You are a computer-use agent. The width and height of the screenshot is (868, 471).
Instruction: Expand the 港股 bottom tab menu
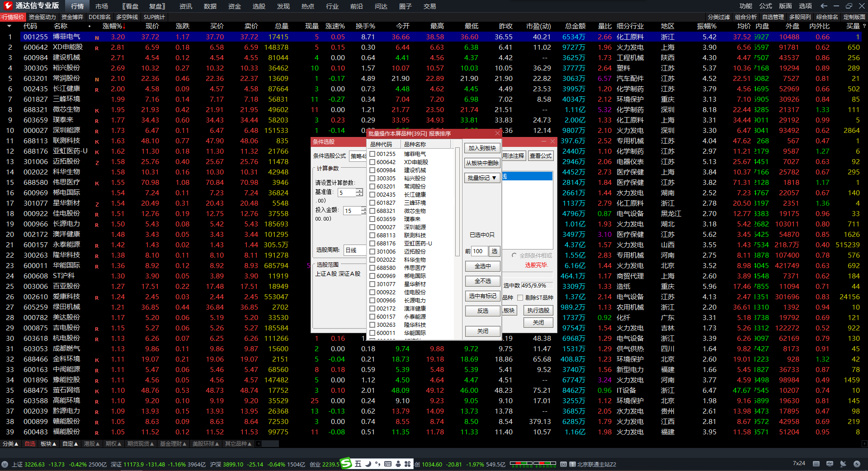point(92,444)
